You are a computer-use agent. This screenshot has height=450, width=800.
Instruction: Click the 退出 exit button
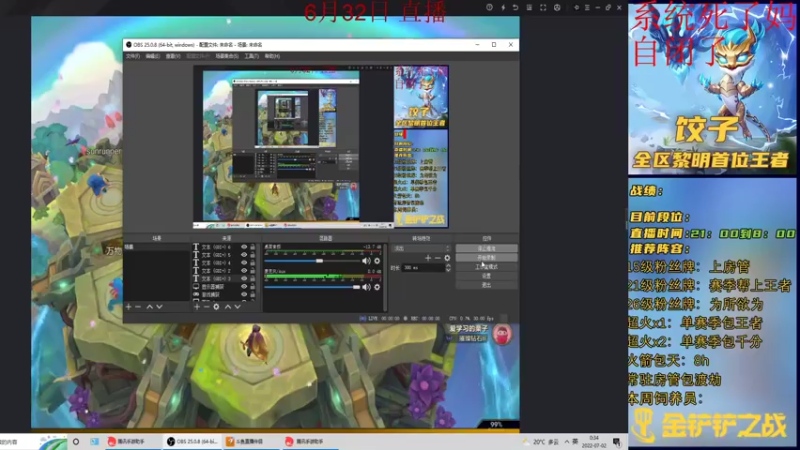[x=486, y=285]
